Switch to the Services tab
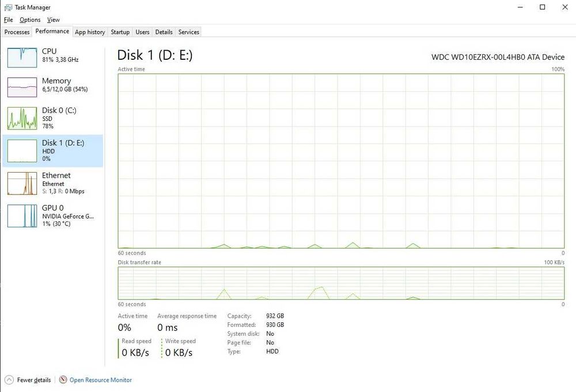576x392 pixels. point(189,32)
